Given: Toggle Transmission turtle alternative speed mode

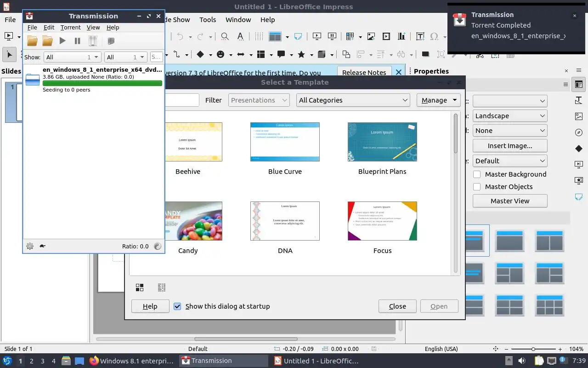Looking at the screenshot, I should point(42,246).
